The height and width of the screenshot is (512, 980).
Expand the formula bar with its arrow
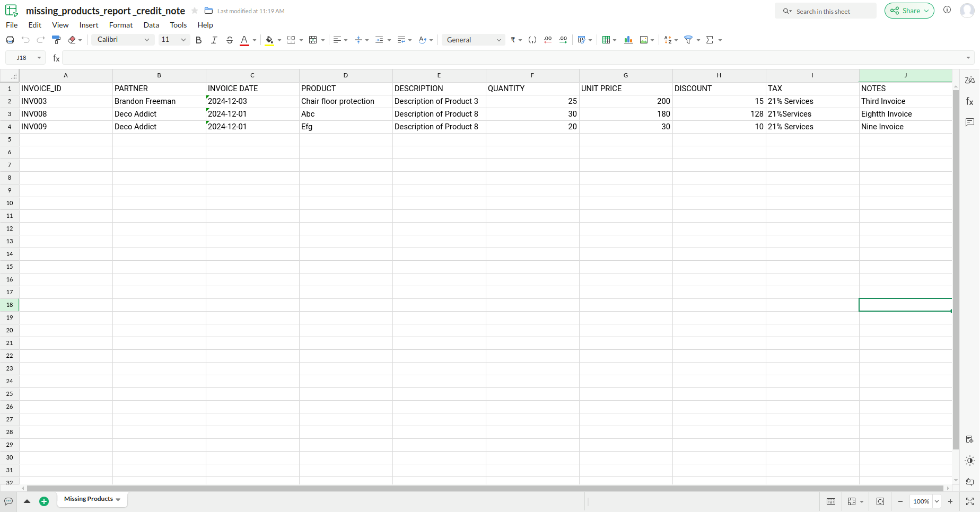pyautogui.click(x=968, y=58)
